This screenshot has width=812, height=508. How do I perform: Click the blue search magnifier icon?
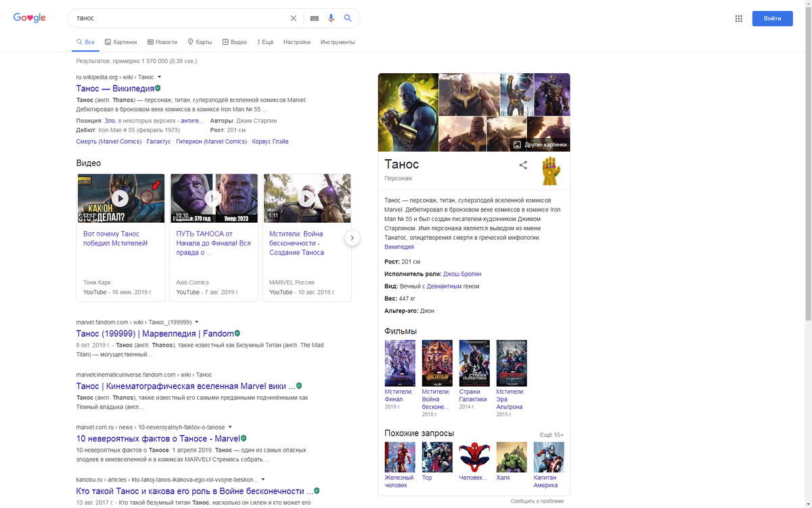pos(348,18)
